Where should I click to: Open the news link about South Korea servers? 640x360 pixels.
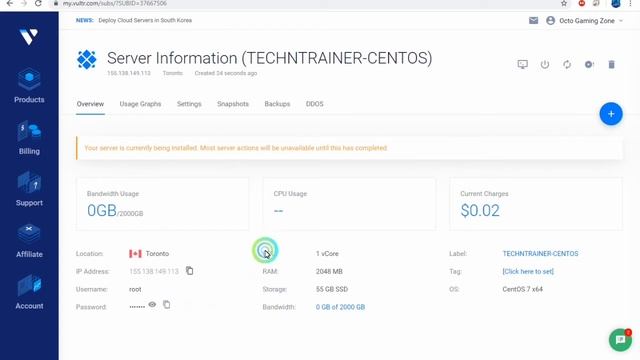pos(145,20)
